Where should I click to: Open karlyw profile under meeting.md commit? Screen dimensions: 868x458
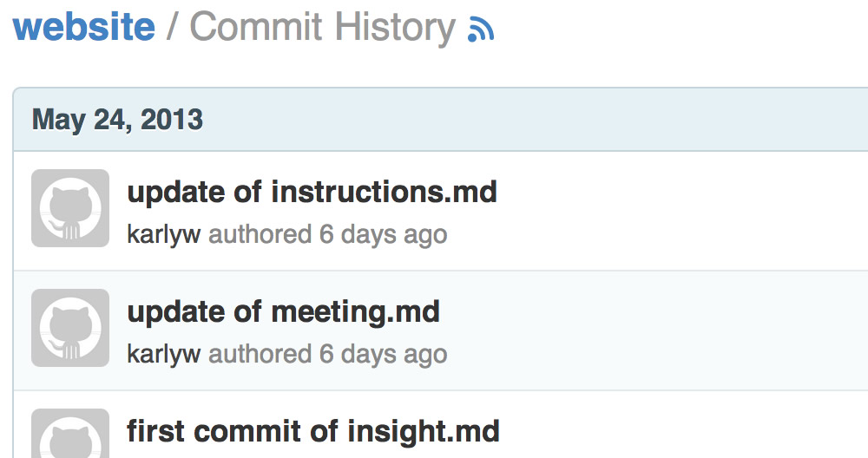coord(164,354)
